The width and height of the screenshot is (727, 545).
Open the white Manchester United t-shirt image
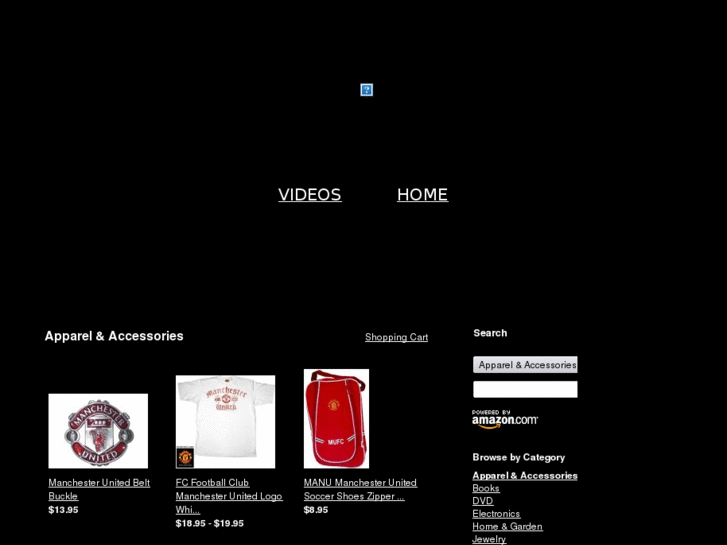[x=225, y=422]
